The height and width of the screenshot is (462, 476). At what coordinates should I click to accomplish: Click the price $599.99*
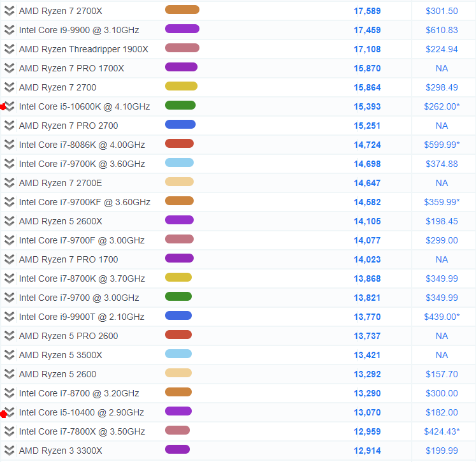click(x=442, y=145)
